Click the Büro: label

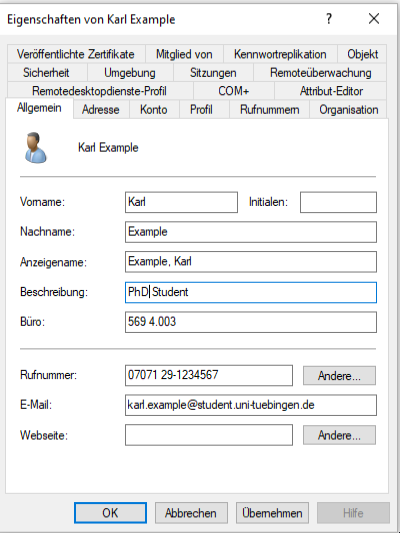32,322
